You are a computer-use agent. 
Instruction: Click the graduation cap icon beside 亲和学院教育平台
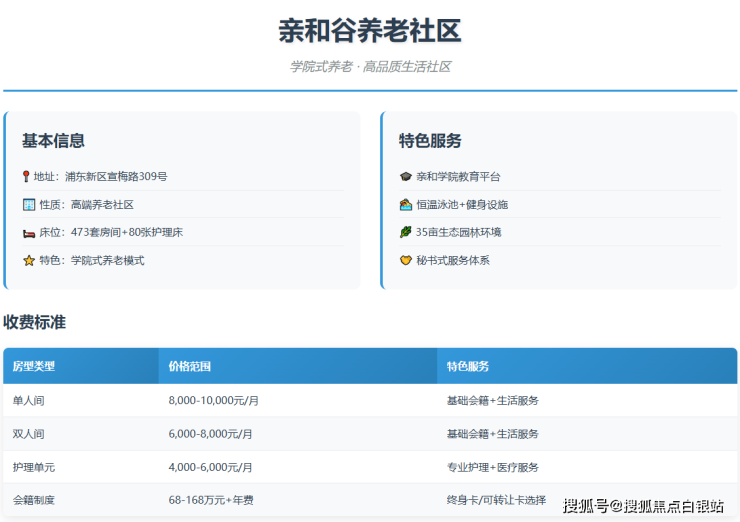pos(405,177)
